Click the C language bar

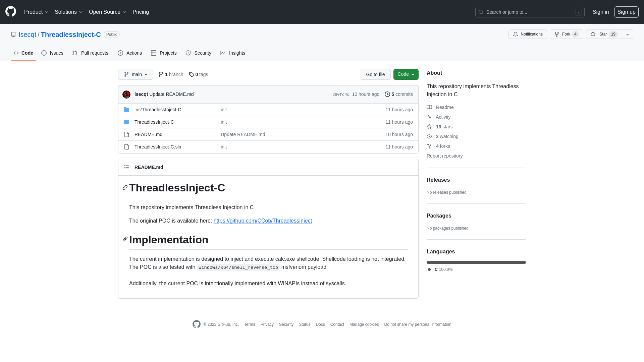tap(476, 262)
